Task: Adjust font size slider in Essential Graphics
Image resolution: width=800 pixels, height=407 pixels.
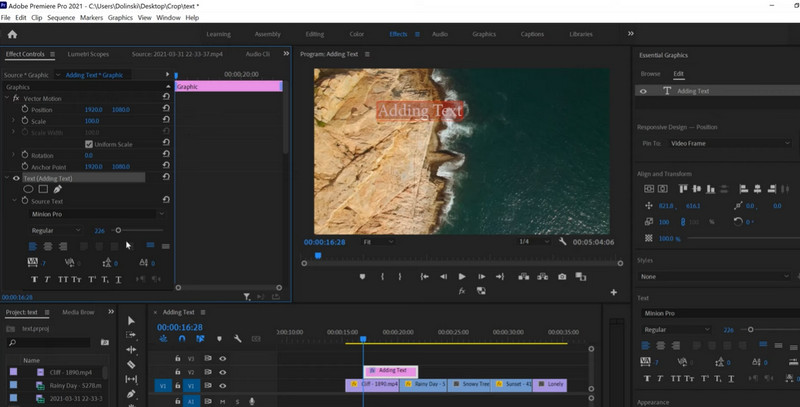Action: [x=750, y=329]
